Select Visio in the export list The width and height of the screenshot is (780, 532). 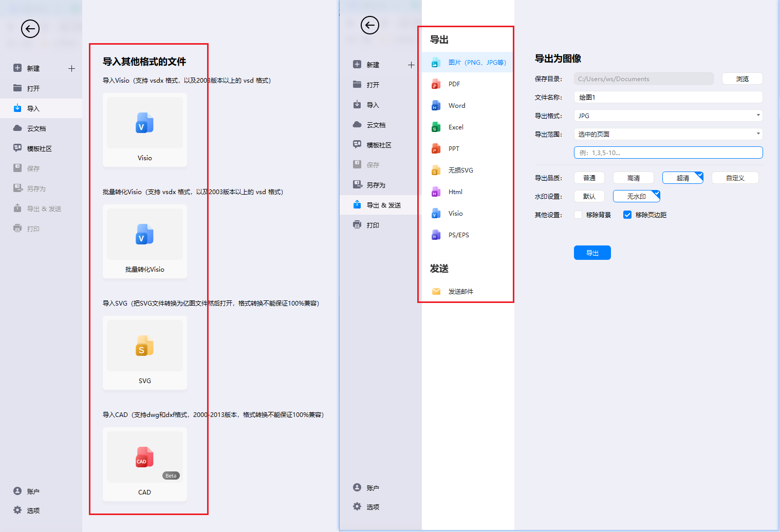[x=467, y=214]
